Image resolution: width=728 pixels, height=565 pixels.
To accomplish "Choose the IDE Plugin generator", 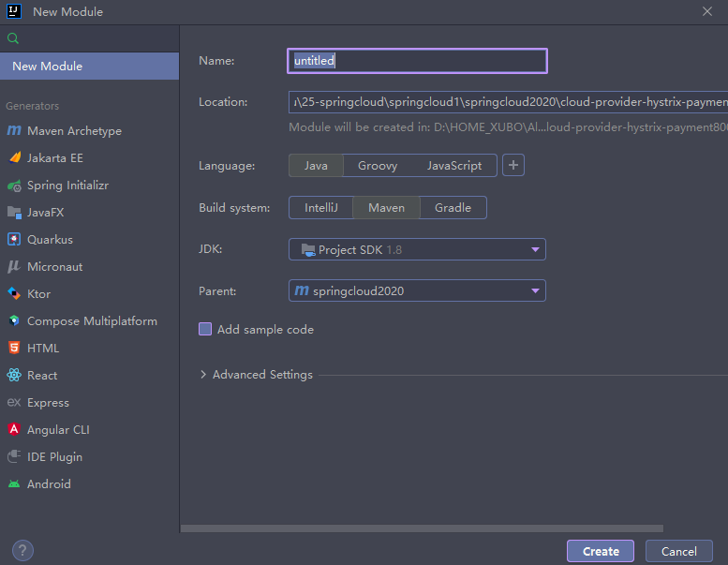I will 89,457.
